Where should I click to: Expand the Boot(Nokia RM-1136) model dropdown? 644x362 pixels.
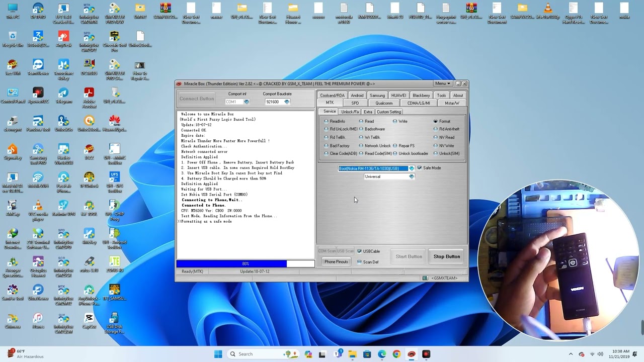point(411,168)
